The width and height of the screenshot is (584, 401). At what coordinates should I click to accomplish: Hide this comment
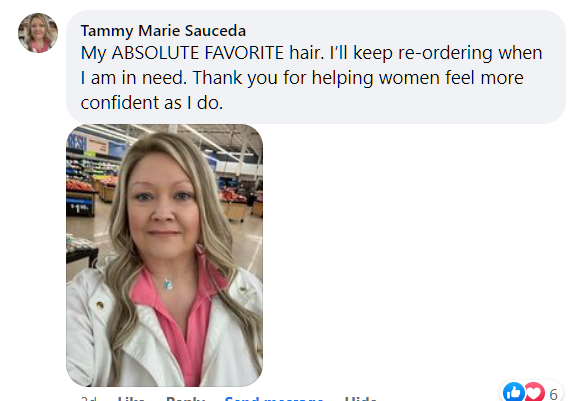point(361,398)
